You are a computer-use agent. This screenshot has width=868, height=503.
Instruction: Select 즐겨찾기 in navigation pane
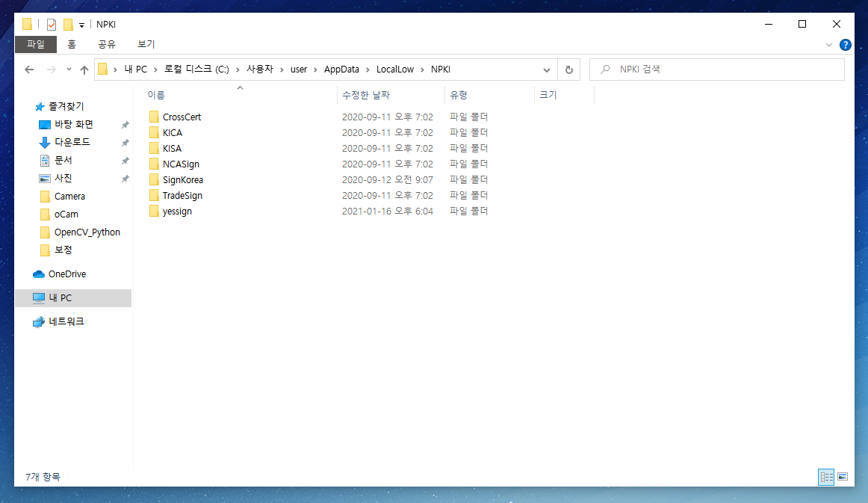coord(66,106)
